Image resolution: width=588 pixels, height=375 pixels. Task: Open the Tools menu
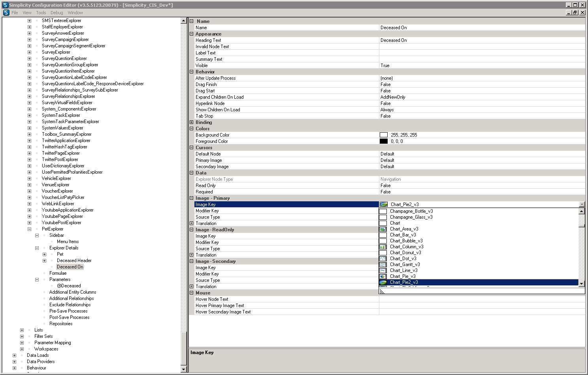point(41,13)
